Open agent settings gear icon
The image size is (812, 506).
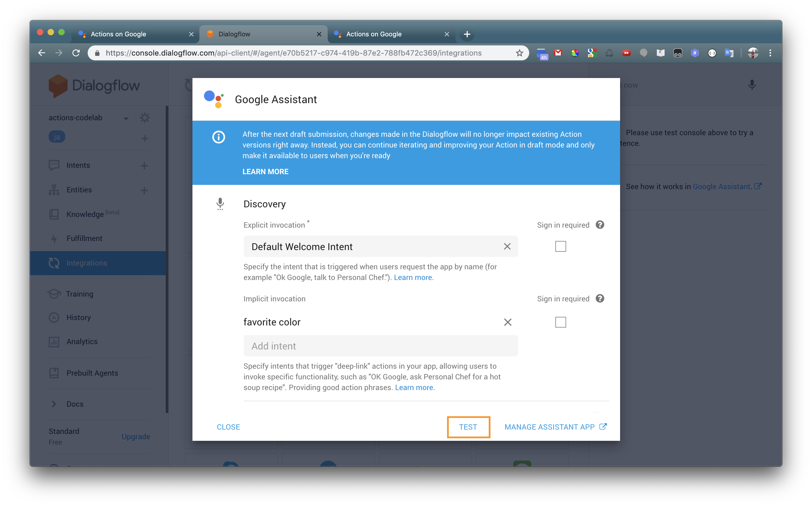pos(145,118)
